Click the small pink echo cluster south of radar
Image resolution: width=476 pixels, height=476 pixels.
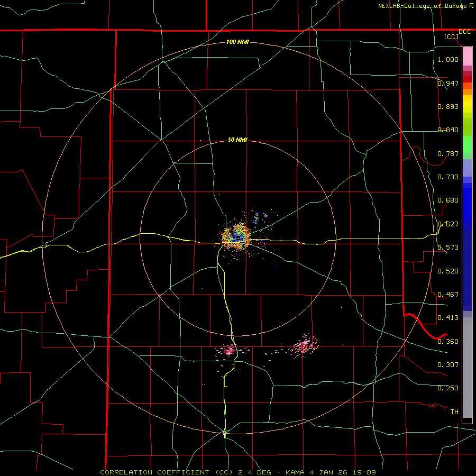[230, 351]
